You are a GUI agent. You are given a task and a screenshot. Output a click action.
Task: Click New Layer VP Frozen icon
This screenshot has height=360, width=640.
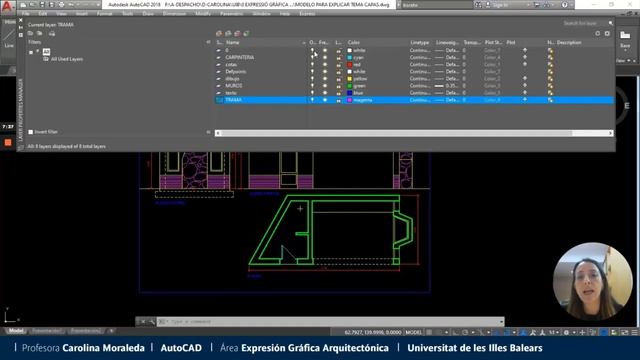pos(228,33)
